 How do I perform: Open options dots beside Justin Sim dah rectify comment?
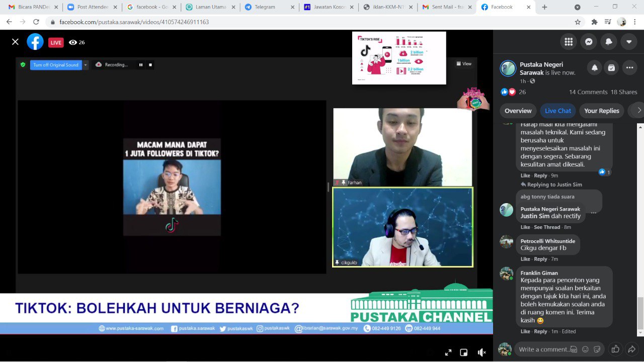point(594,213)
